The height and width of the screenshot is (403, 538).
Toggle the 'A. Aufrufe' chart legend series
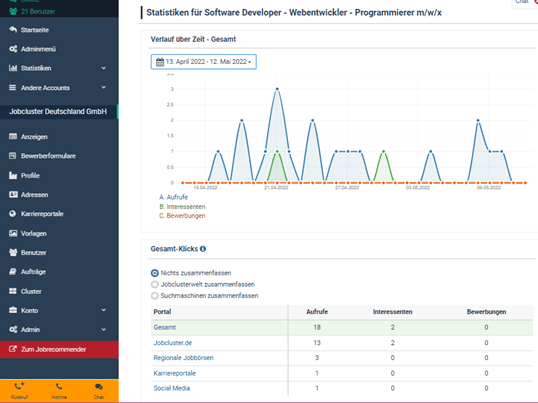click(173, 197)
